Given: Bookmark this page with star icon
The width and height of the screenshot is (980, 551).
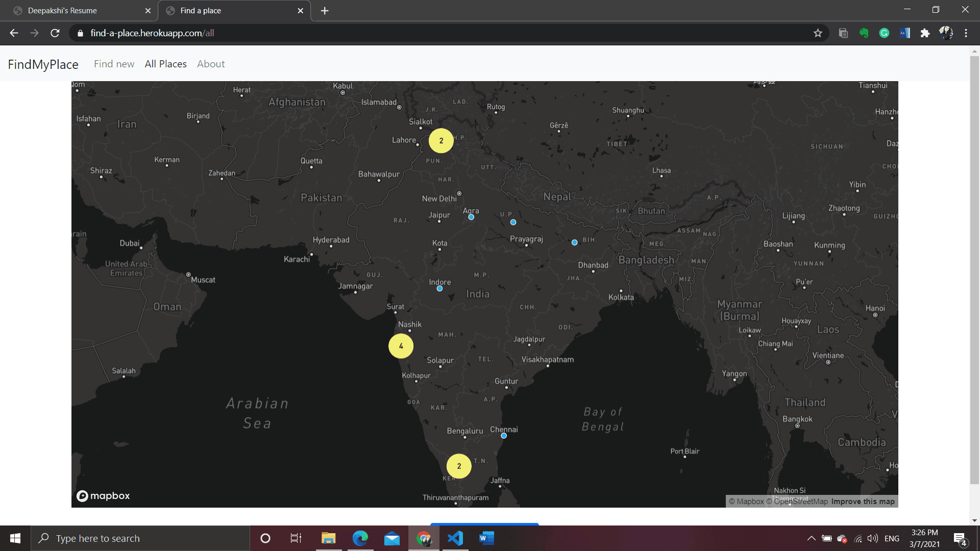Looking at the screenshot, I should coord(818,33).
